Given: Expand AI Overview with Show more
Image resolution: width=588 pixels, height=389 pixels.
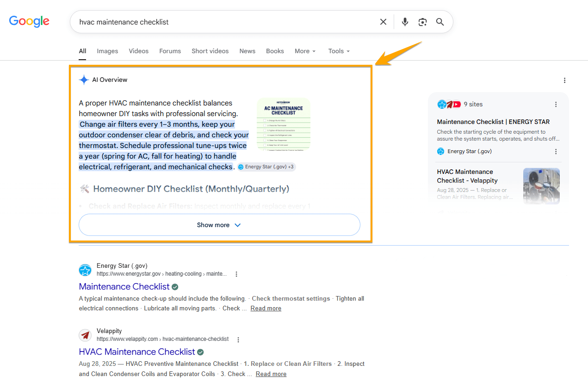Looking at the screenshot, I should click(x=219, y=225).
